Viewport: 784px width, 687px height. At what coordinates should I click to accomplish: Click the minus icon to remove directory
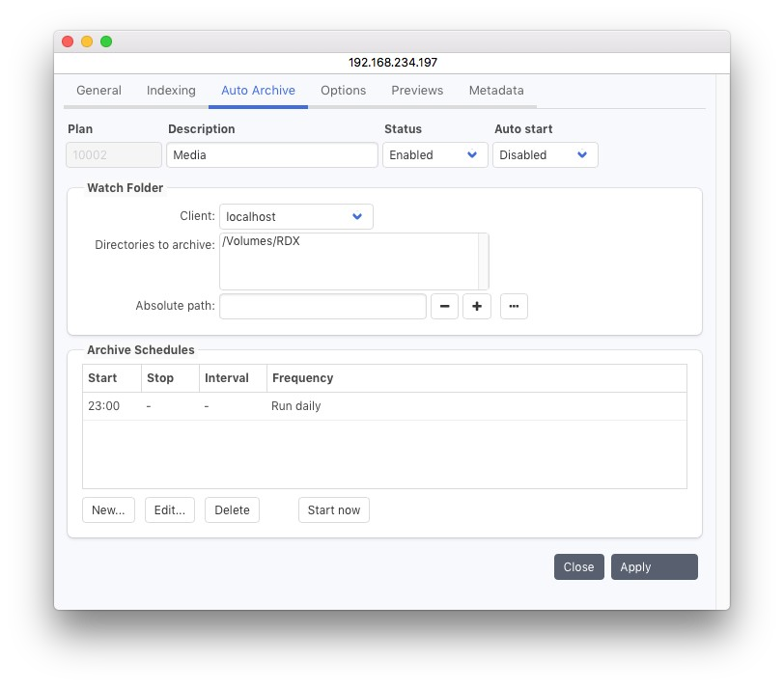444,307
